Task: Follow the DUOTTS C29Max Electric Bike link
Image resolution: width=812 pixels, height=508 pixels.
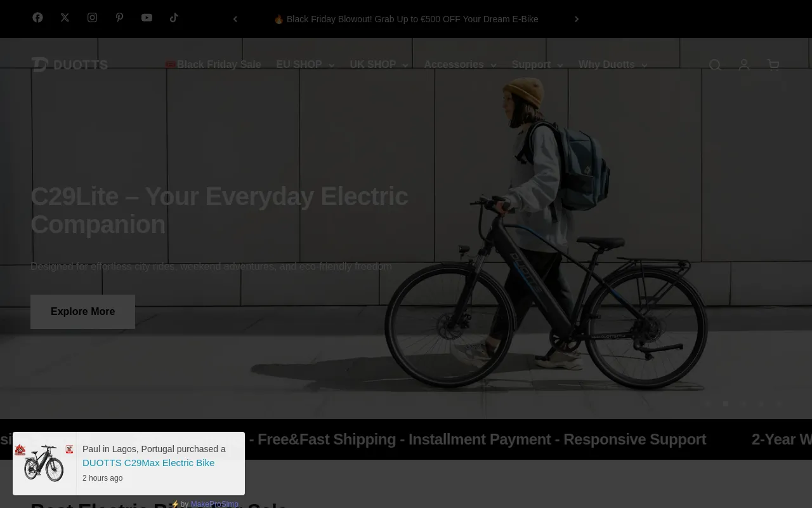Action: click(148, 463)
